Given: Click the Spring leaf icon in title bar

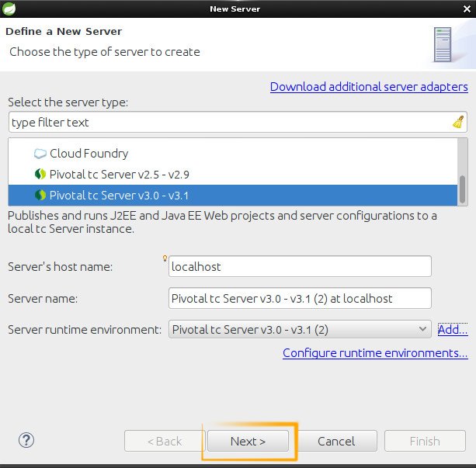Looking at the screenshot, I should point(9,9).
